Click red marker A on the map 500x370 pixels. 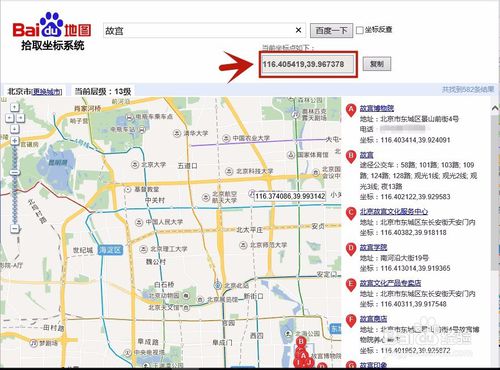click(303, 357)
